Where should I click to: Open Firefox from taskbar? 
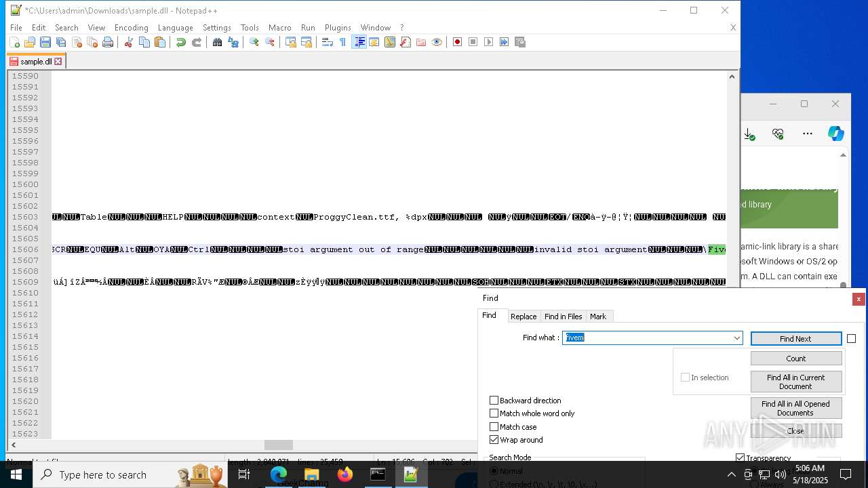(x=344, y=474)
